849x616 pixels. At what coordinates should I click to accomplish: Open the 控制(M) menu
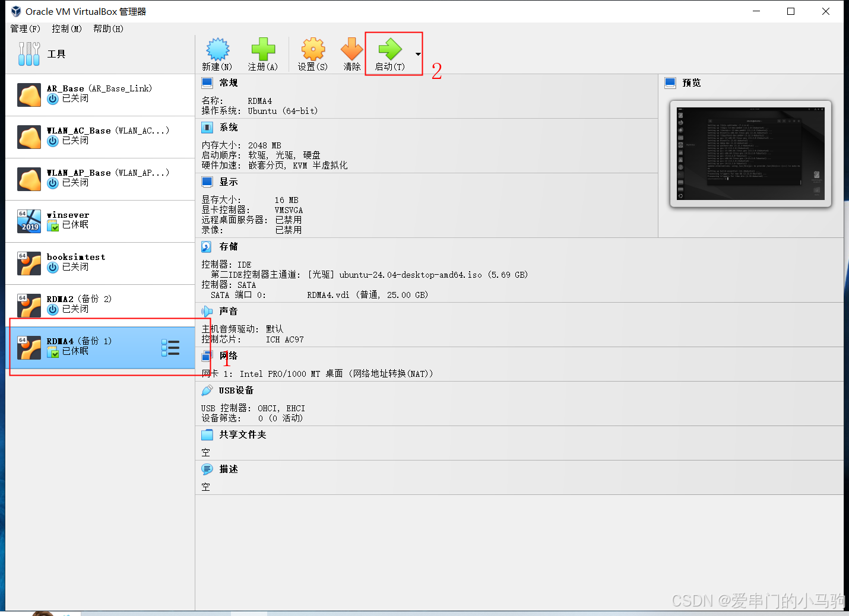click(66, 28)
